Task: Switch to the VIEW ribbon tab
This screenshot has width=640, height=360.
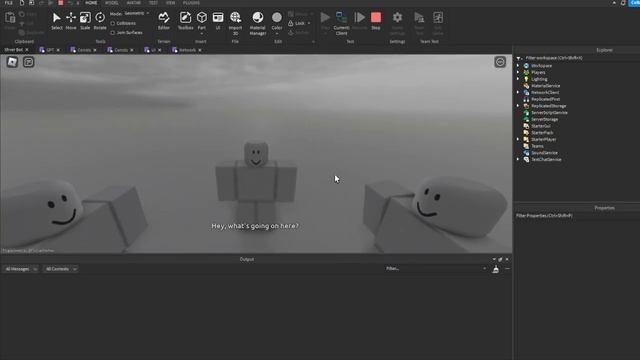Action: pyautogui.click(x=170, y=3)
